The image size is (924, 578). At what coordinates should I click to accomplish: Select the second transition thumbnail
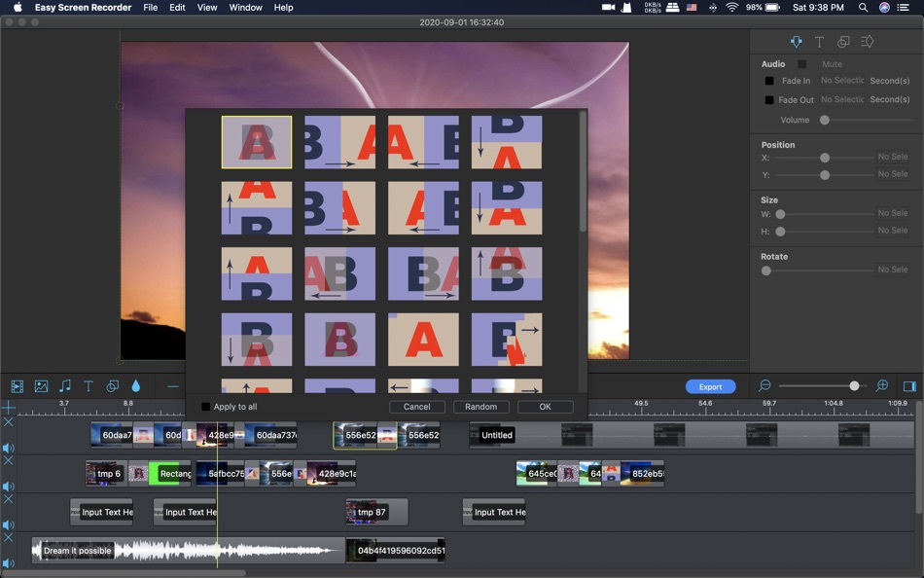[339, 142]
